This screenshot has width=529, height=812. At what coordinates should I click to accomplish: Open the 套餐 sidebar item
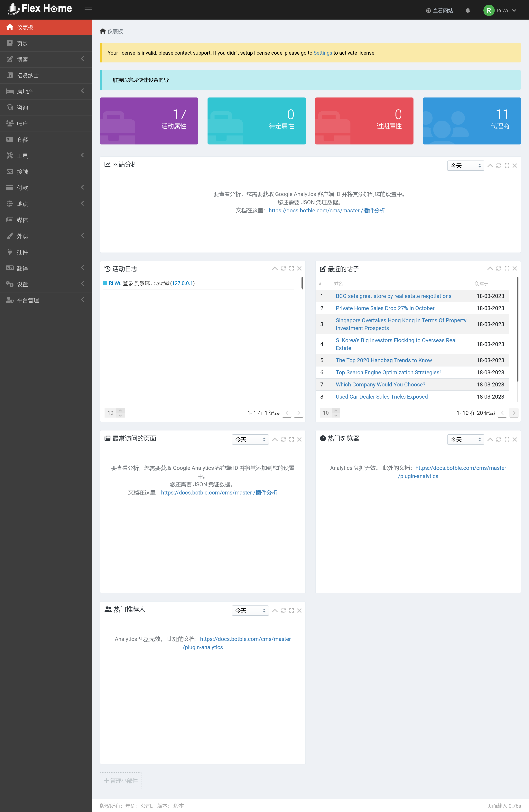(x=46, y=140)
